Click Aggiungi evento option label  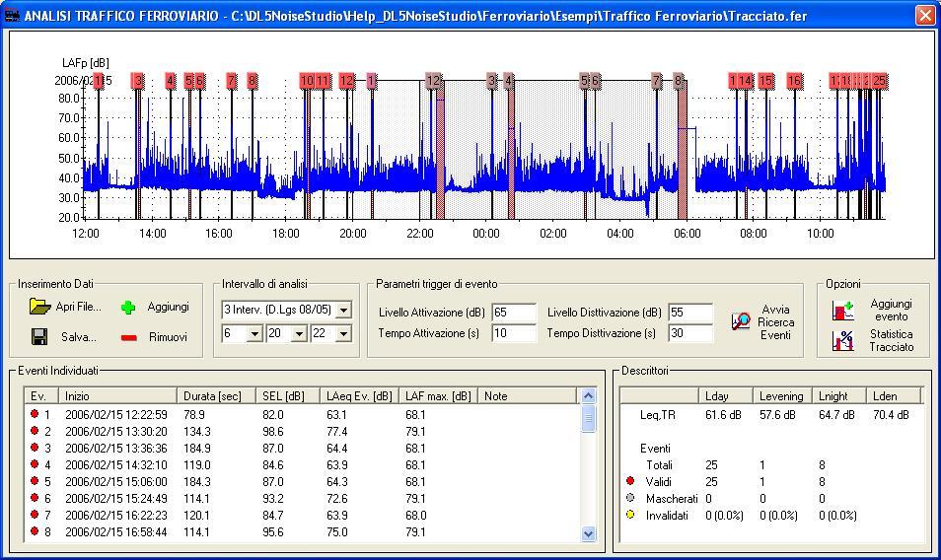point(891,310)
